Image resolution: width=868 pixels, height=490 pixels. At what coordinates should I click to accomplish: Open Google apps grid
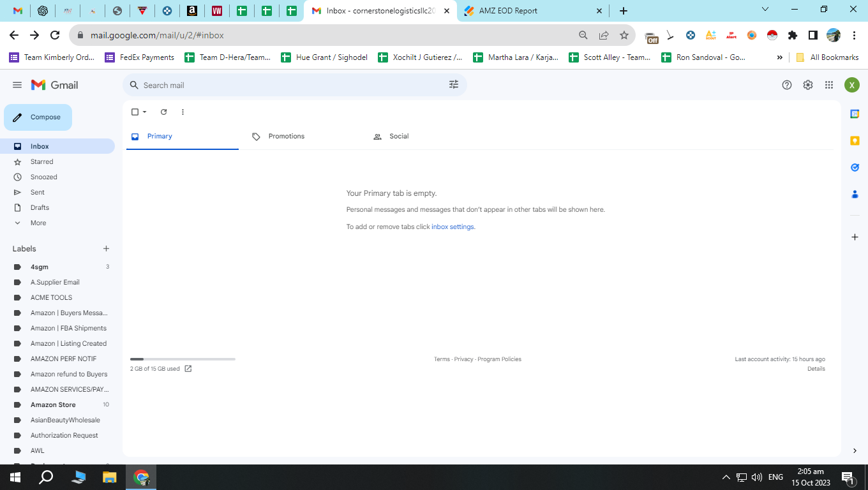829,85
